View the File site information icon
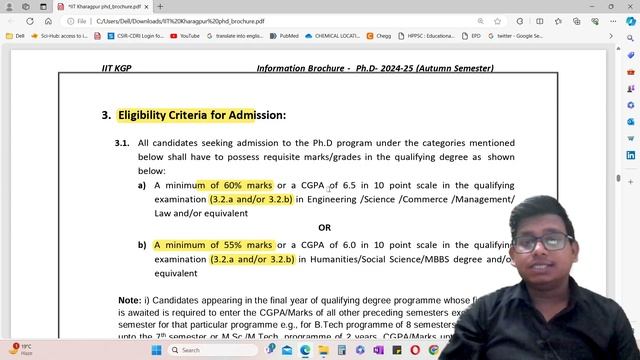This screenshot has height=360, width=640. click(x=77, y=21)
